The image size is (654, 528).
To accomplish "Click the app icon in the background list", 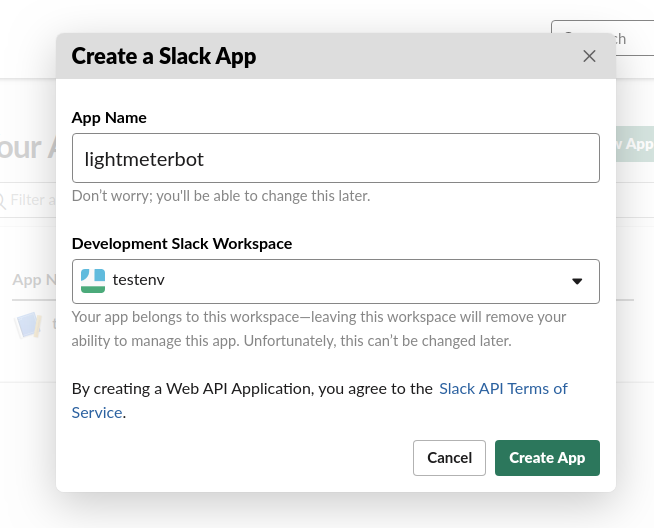I will tap(28, 325).
